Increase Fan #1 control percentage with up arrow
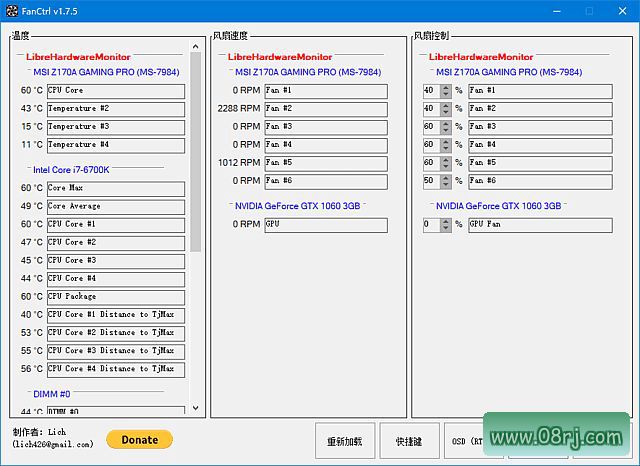The height and width of the screenshot is (466, 640). click(x=445, y=87)
